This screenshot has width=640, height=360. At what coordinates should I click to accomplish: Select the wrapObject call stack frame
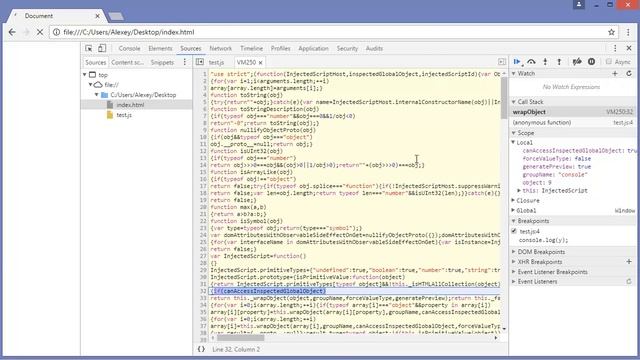pyautogui.click(x=573, y=112)
